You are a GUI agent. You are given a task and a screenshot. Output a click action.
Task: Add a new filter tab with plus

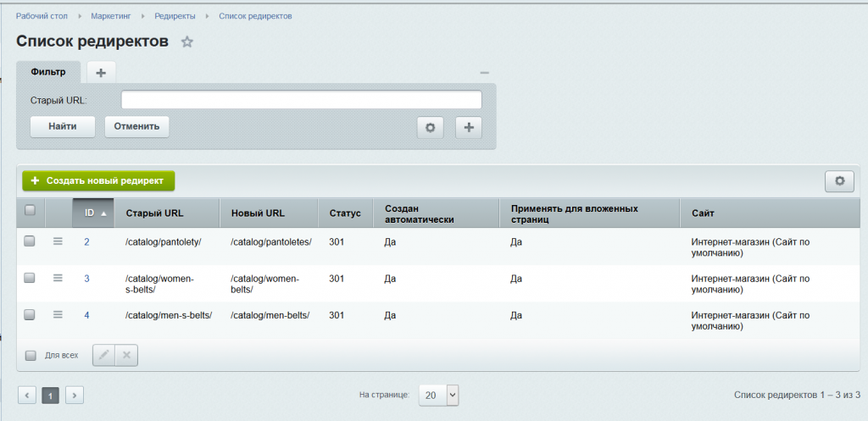click(101, 73)
